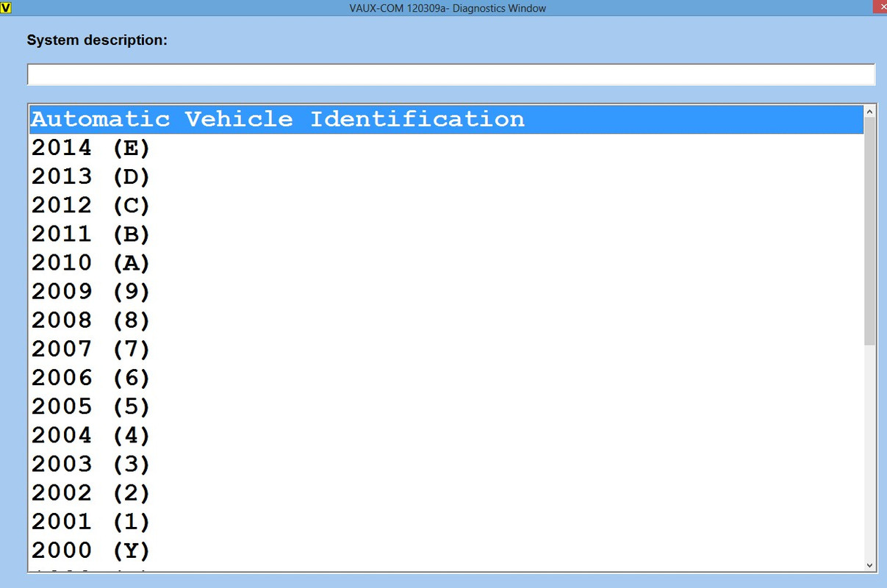Select model year 2009 (9)
Viewport: 887px width, 588px height.
447,291
